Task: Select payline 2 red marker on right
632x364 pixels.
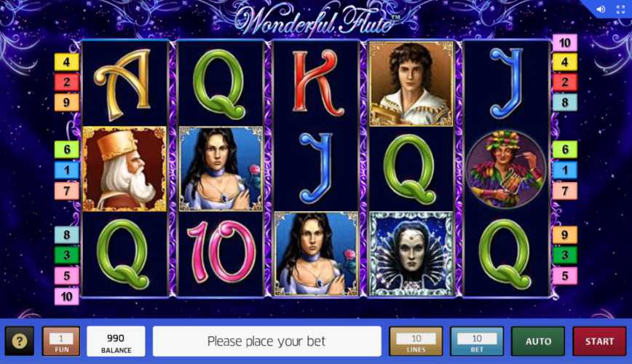Action: [565, 82]
